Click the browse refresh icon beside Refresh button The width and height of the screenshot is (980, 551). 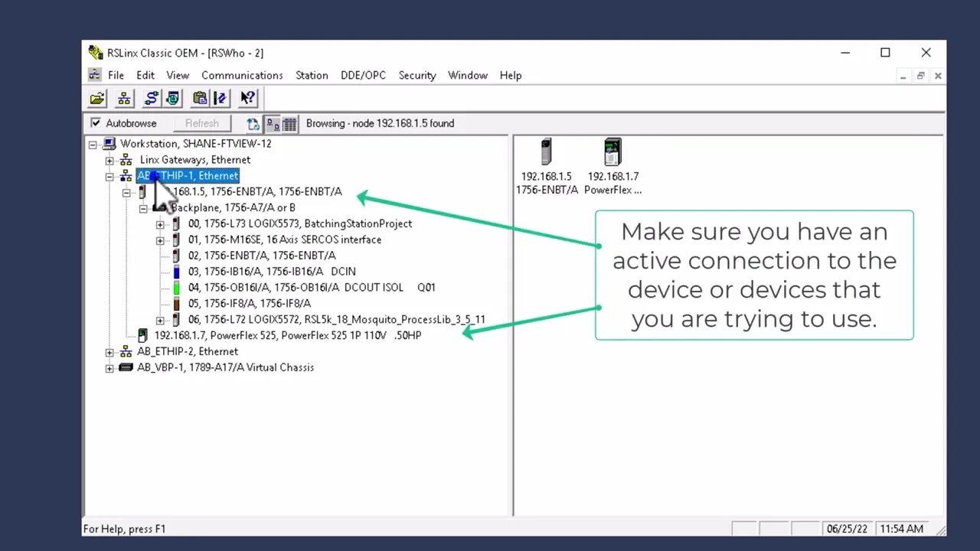pos(253,123)
